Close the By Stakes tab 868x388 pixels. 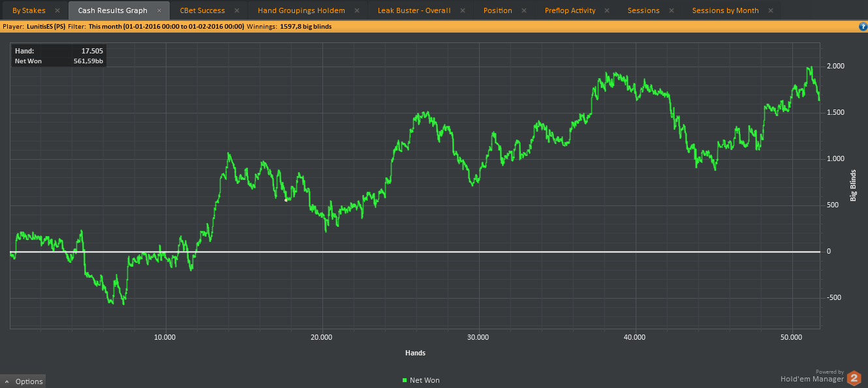57,10
